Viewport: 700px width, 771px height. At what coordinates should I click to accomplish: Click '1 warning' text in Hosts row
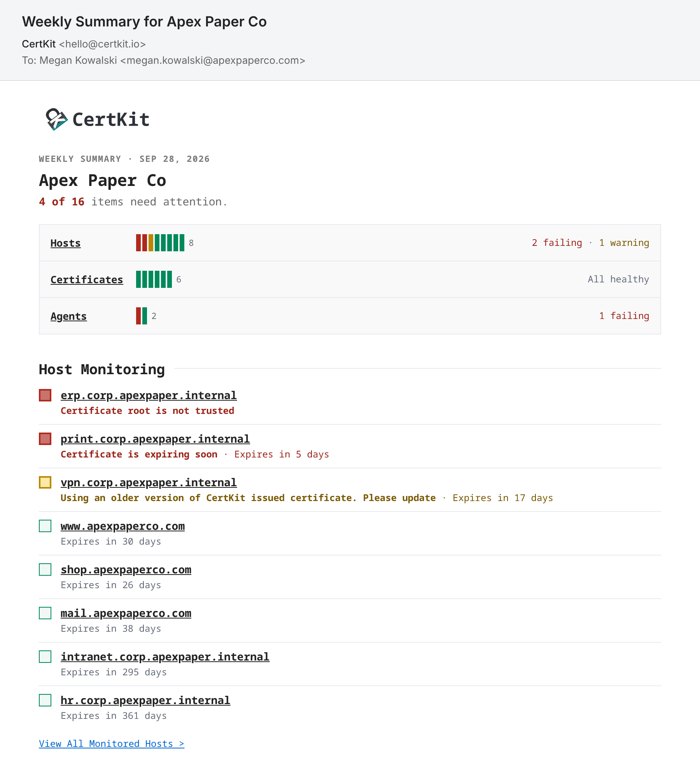pyautogui.click(x=624, y=243)
